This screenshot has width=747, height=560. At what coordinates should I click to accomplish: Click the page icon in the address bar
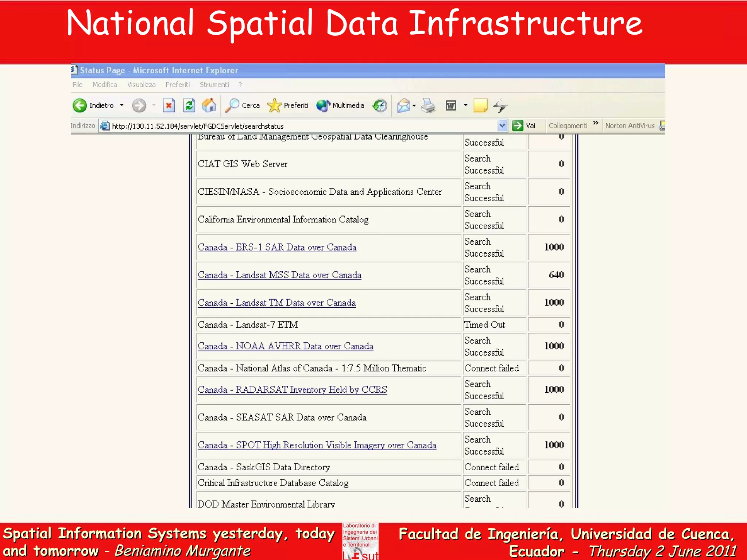click(105, 126)
